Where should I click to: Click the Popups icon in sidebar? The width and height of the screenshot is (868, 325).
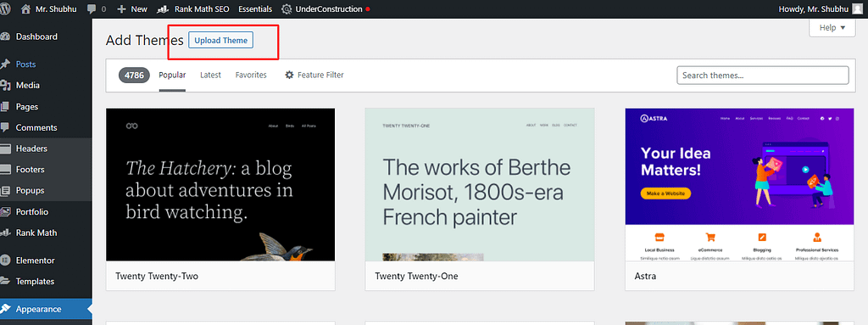tap(6, 191)
